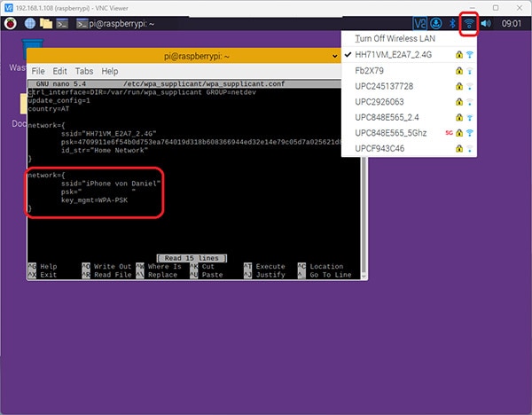This screenshot has height=415, width=532.
Task: Click the Bluetooth tray icon
Action: click(x=451, y=23)
